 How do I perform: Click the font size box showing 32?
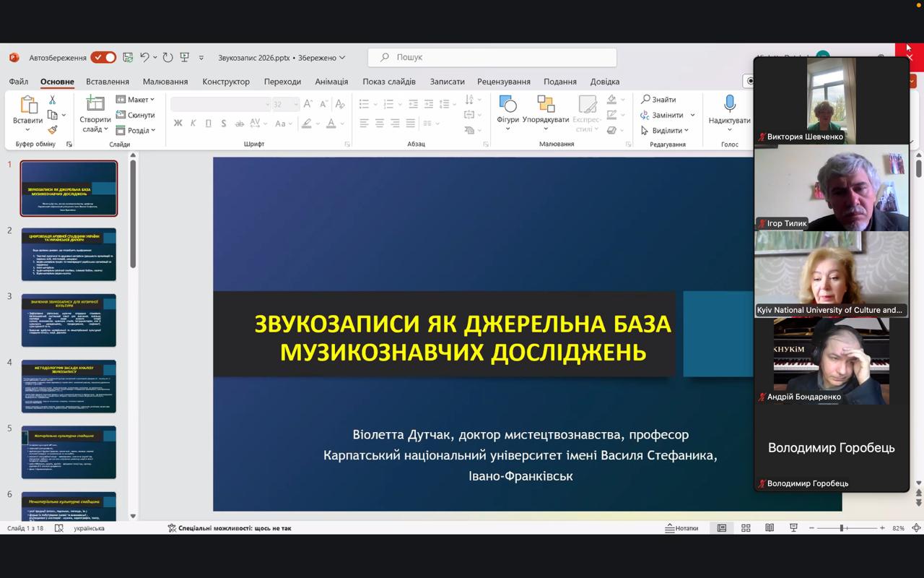pos(284,104)
